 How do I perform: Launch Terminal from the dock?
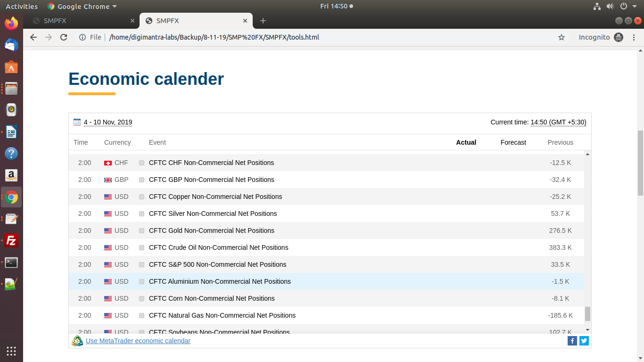pos(11,263)
